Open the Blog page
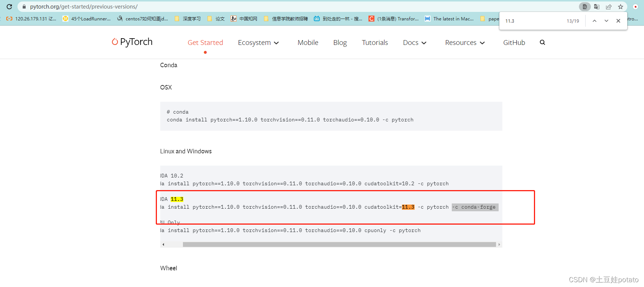The width and height of the screenshot is (644, 287). click(x=340, y=42)
